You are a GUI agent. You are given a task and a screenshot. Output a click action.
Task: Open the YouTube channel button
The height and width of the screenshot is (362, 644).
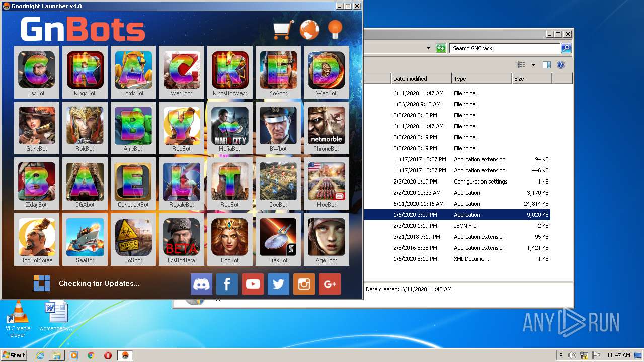tap(253, 284)
